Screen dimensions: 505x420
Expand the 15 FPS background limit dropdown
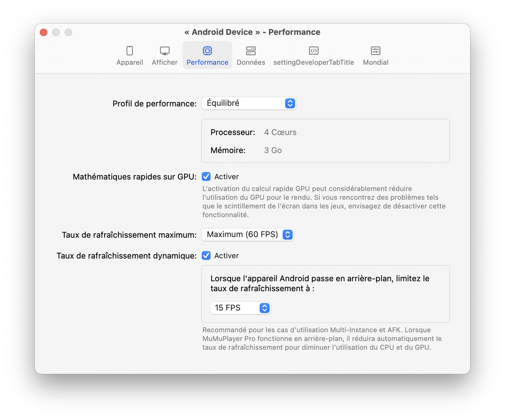pos(240,308)
